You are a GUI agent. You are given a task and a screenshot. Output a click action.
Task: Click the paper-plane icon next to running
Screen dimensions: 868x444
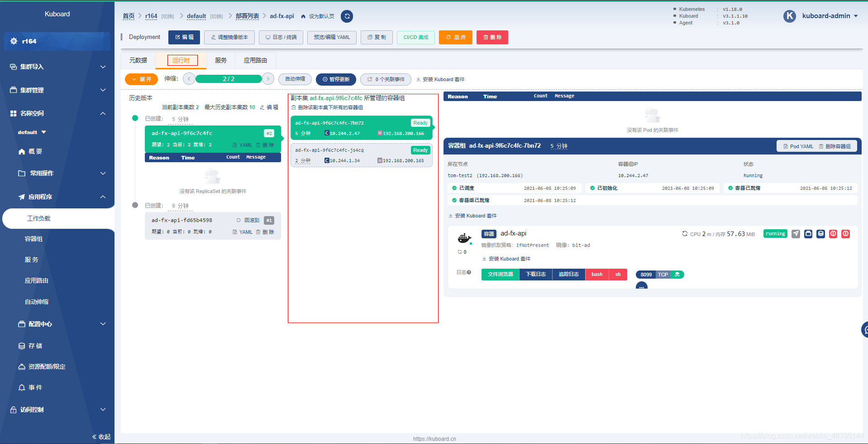coord(796,234)
